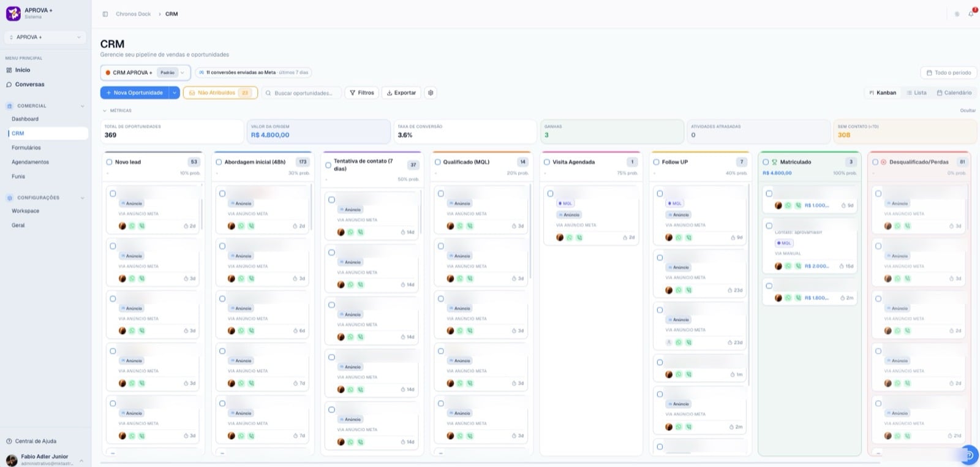The width and height of the screenshot is (980, 467).
Task: Check the Visita Agendada column checkbox
Action: pyautogui.click(x=547, y=162)
